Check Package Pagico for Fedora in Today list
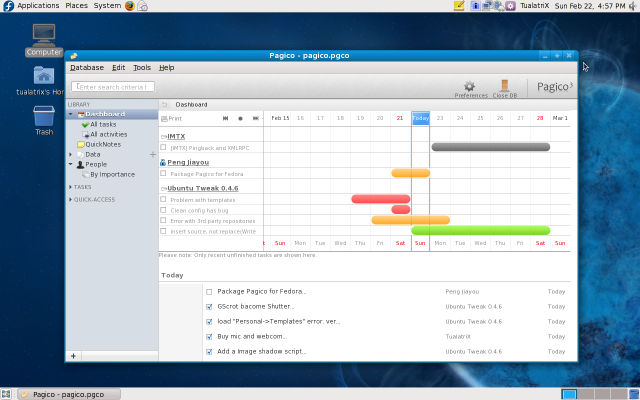Screen dimensions: 640x400 pos(209,292)
